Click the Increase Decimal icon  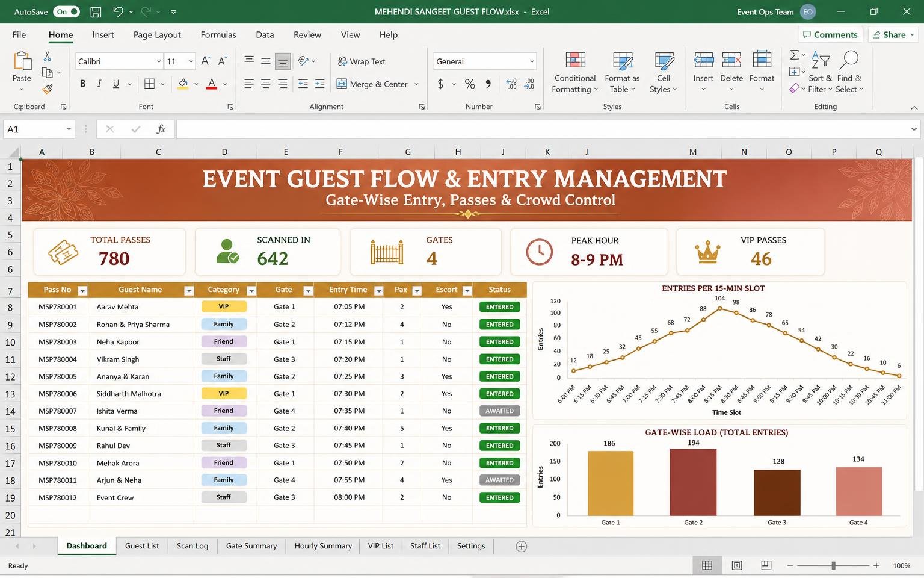511,84
